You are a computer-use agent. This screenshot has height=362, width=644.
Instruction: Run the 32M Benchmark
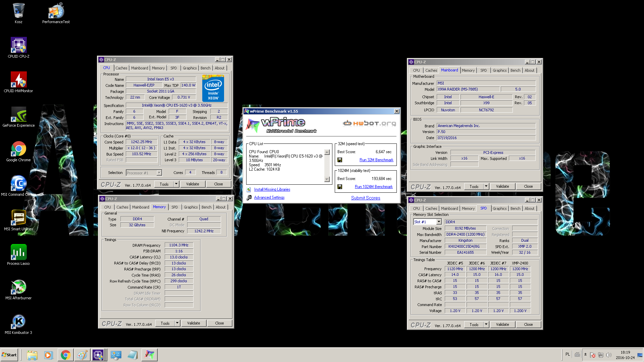(376, 160)
